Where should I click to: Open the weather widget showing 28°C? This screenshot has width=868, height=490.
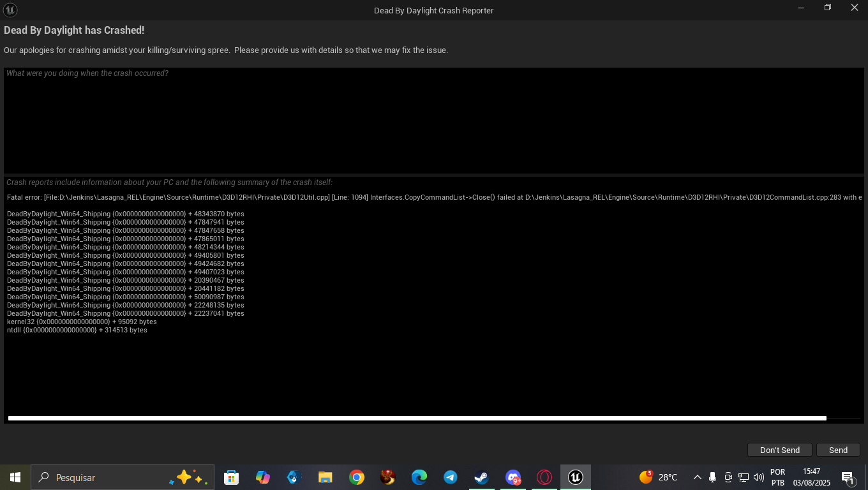click(658, 477)
